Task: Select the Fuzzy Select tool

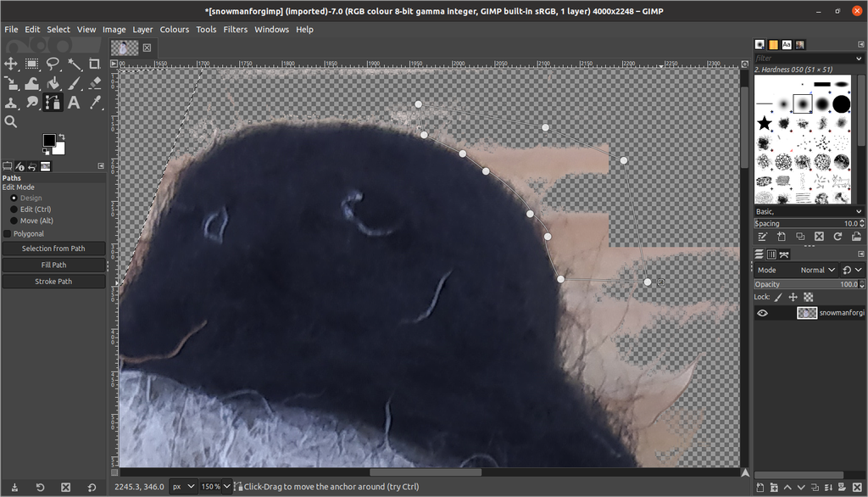Action: (x=74, y=64)
